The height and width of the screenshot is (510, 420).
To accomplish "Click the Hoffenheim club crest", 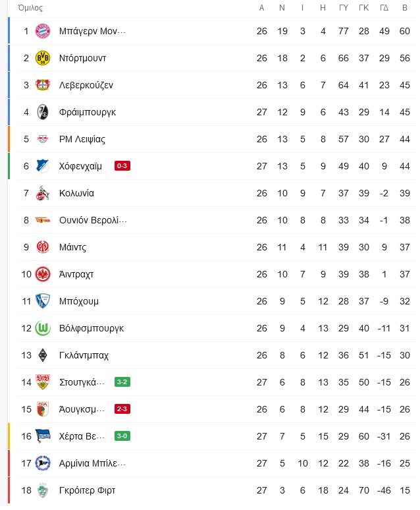I will (x=43, y=166).
